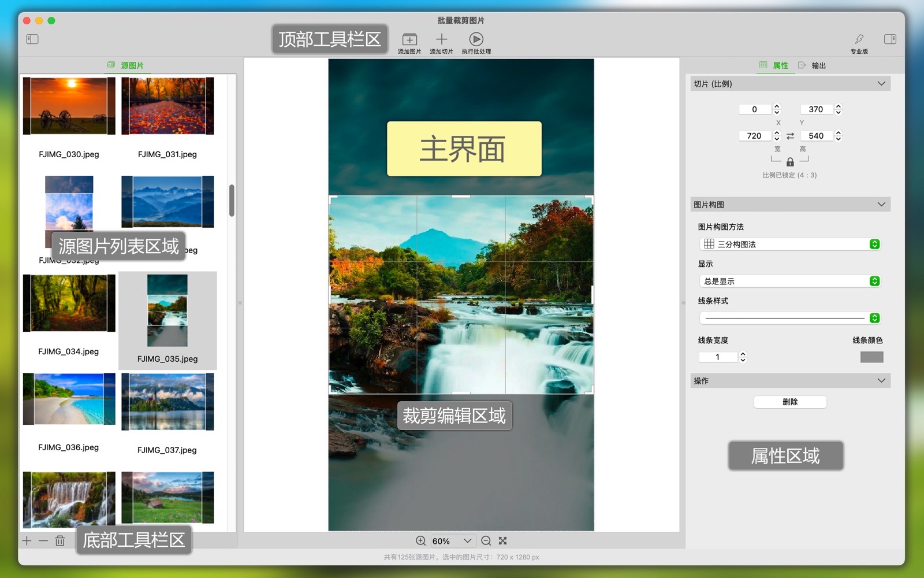Viewport: 924px width, 578px height.
Task: Click the Add Image (添加图片) toolbar icon
Action: [409, 39]
